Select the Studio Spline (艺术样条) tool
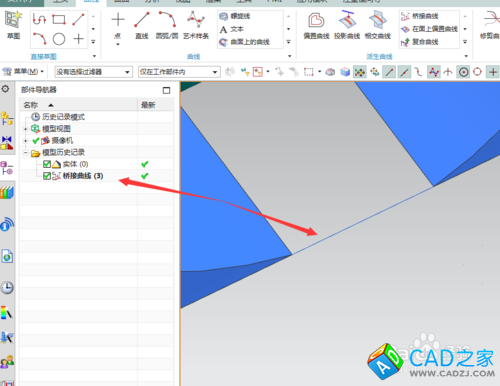 (196, 26)
